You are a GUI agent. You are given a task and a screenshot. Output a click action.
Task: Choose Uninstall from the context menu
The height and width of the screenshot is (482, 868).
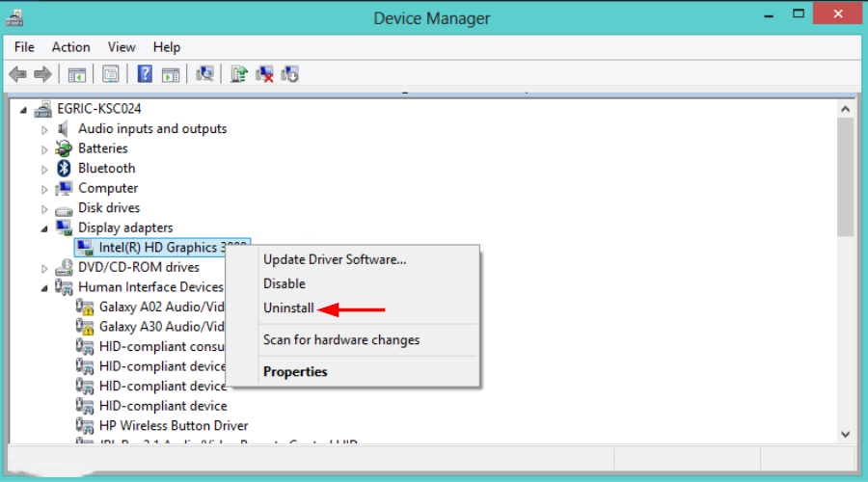(288, 309)
